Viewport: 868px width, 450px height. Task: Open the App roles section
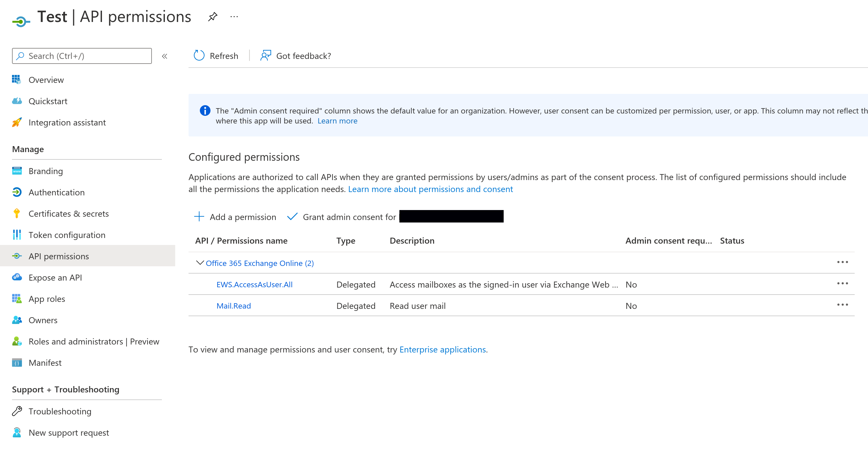pyautogui.click(x=47, y=299)
